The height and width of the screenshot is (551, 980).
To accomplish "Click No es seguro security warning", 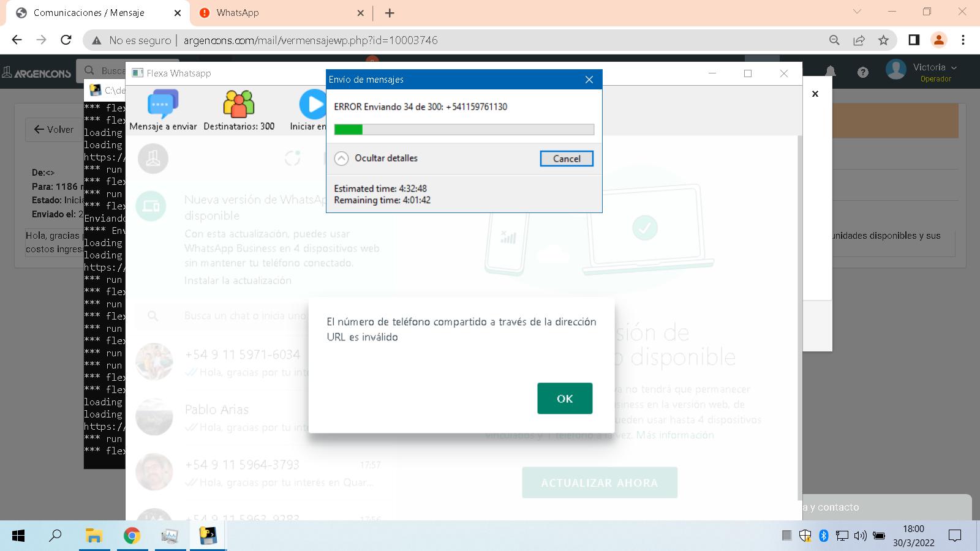I will 131,40.
